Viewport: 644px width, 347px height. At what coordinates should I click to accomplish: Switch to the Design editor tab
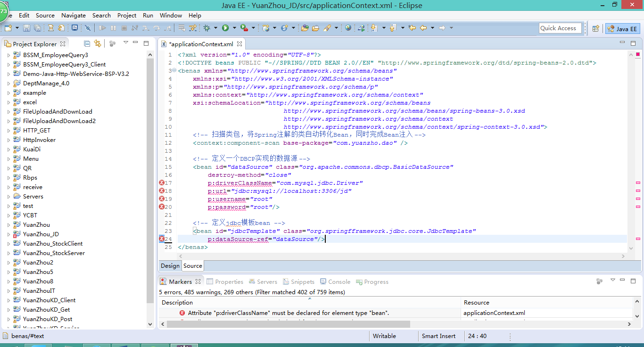(x=170, y=266)
